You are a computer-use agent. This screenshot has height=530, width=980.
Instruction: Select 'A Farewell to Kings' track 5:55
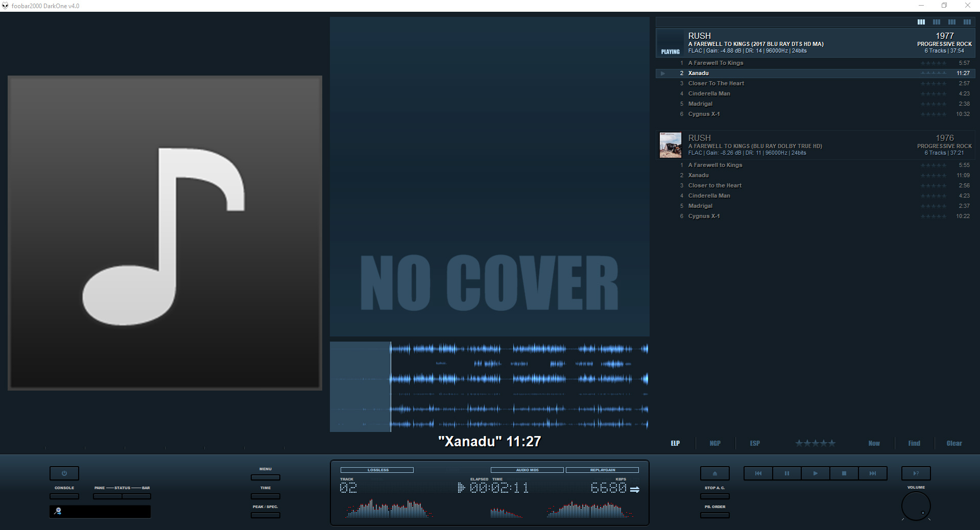pyautogui.click(x=816, y=165)
